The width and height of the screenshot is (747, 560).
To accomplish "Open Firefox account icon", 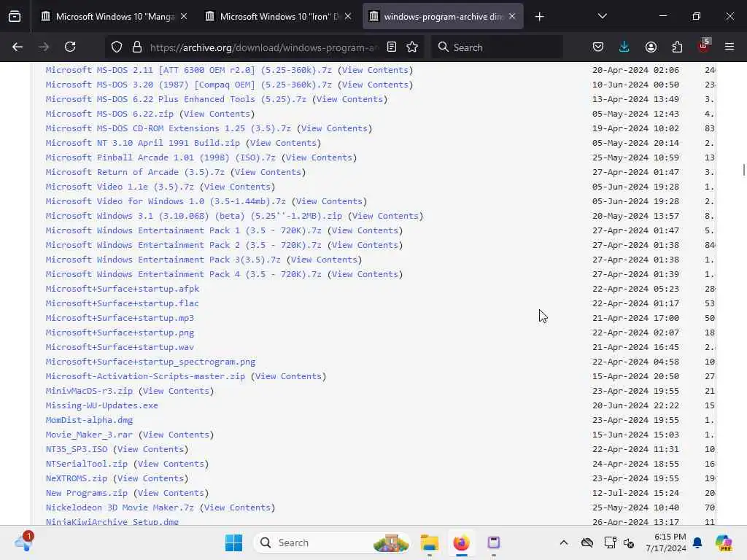I will pyautogui.click(x=651, y=47).
